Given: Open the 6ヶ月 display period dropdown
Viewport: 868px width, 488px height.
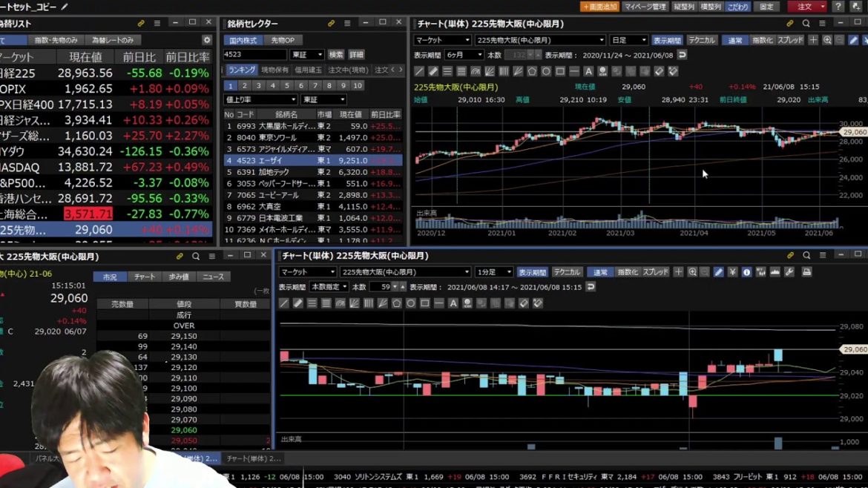Looking at the screenshot, I should 464,55.
